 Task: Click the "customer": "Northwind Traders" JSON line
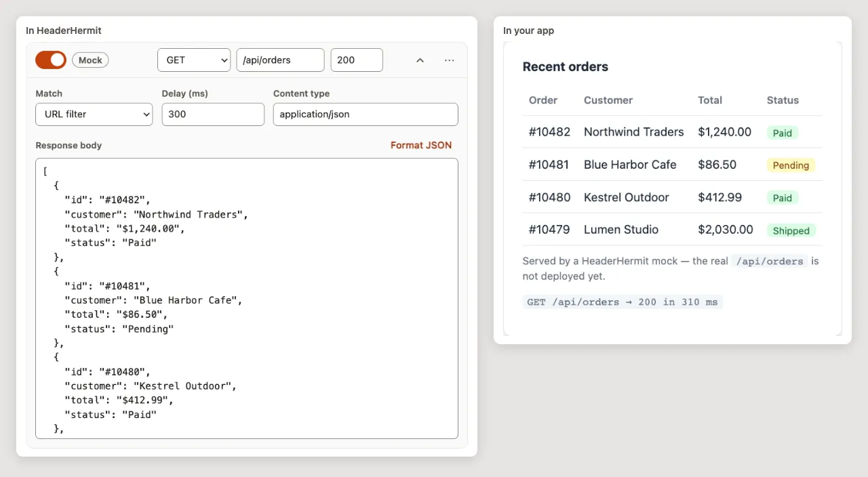(x=157, y=214)
